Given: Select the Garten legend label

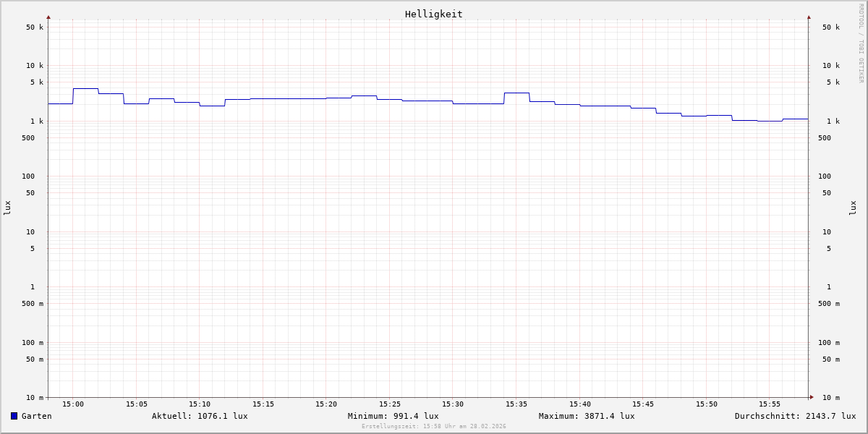Looking at the screenshot, I should 37,416.
